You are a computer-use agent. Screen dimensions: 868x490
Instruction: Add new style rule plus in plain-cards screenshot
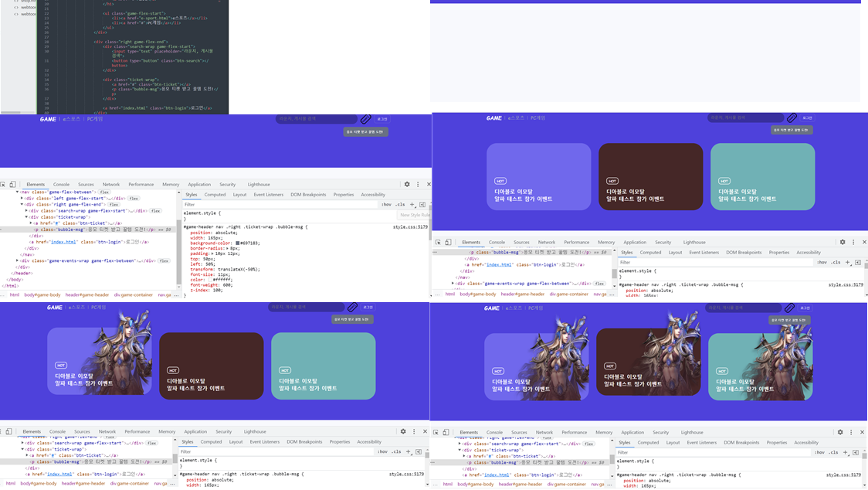847,262
